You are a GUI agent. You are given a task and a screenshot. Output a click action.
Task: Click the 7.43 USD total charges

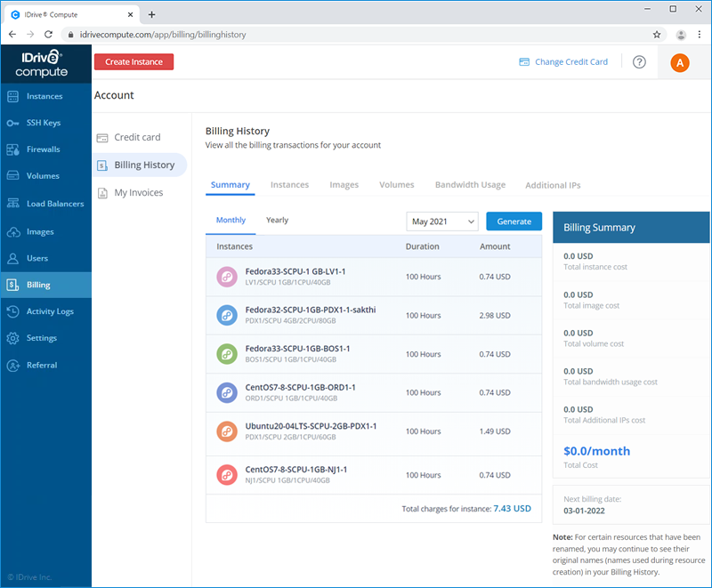pos(513,509)
